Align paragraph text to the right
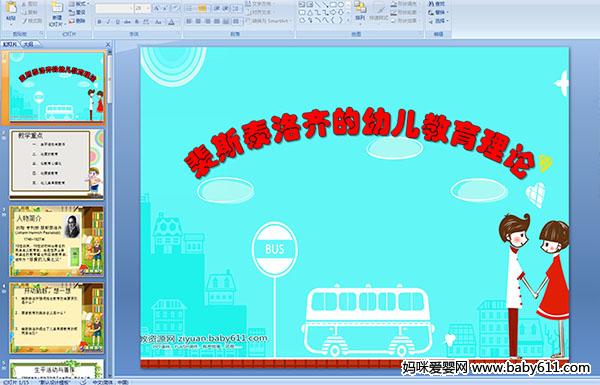Image resolution: width=600 pixels, height=385 pixels. [x=207, y=21]
